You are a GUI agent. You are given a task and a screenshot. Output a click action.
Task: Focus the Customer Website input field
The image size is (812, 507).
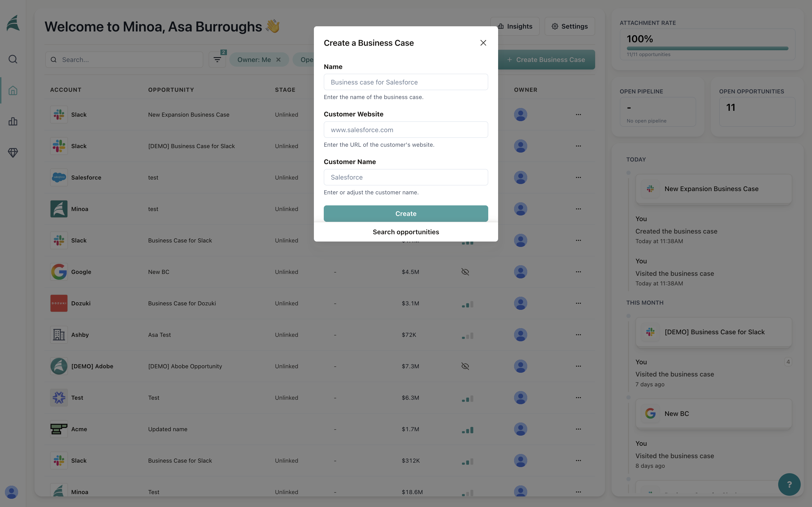click(x=406, y=130)
